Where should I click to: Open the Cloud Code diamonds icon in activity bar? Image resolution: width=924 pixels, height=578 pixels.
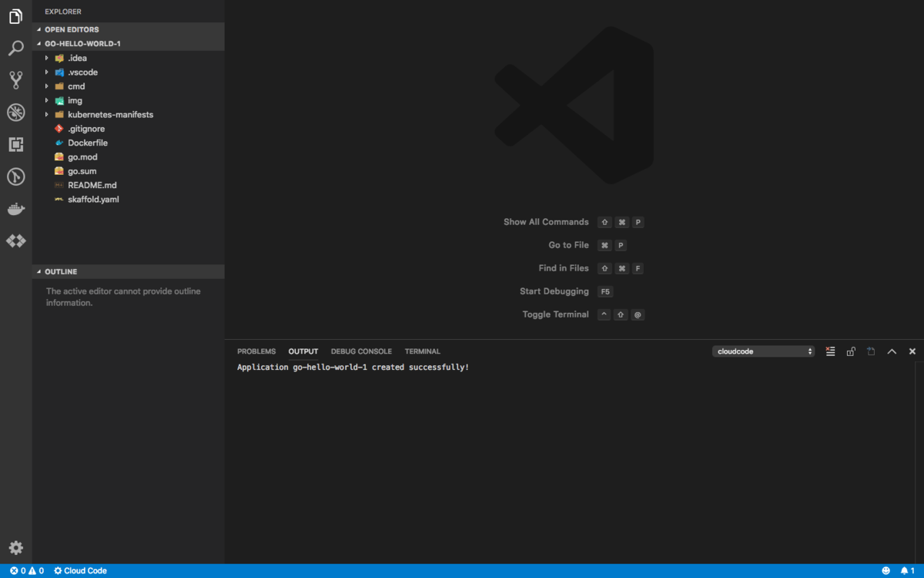15,241
